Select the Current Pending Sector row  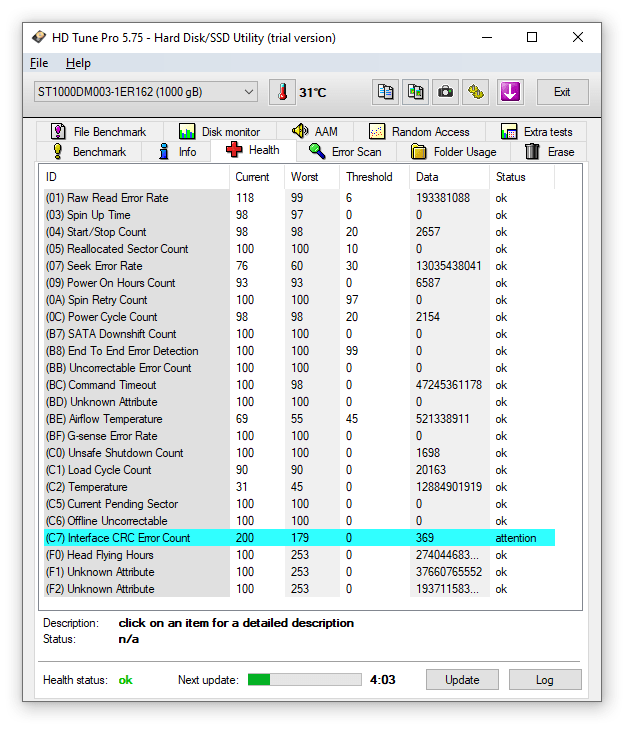[x=299, y=504]
